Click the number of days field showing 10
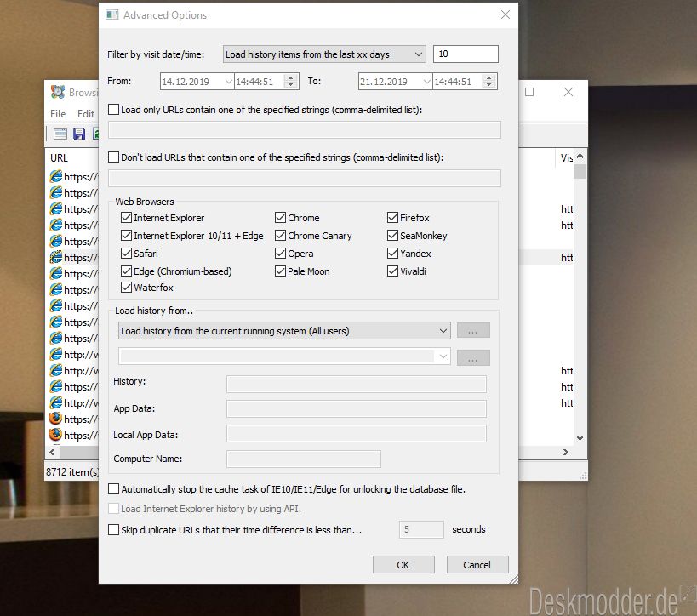Screen dimensions: 697x616 pos(466,54)
